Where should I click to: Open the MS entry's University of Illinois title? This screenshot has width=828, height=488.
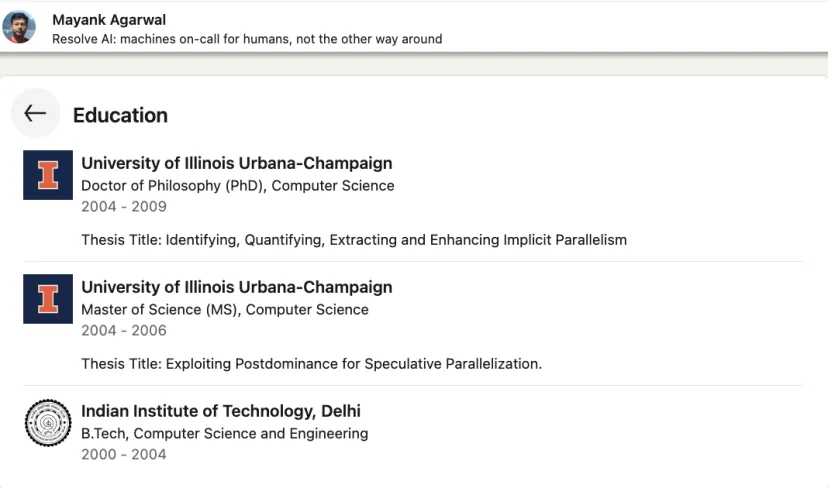pos(237,287)
